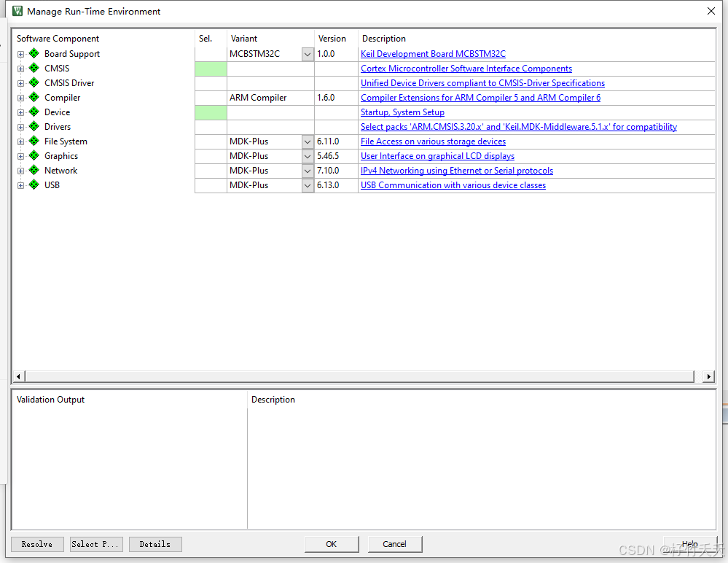The image size is (728, 563).
Task: Expand the USB tree node
Action: point(20,186)
